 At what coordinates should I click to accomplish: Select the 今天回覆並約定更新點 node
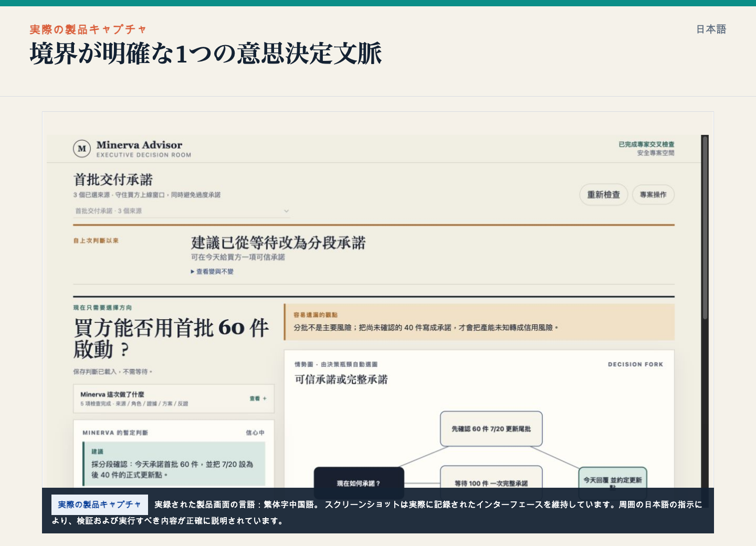click(613, 482)
